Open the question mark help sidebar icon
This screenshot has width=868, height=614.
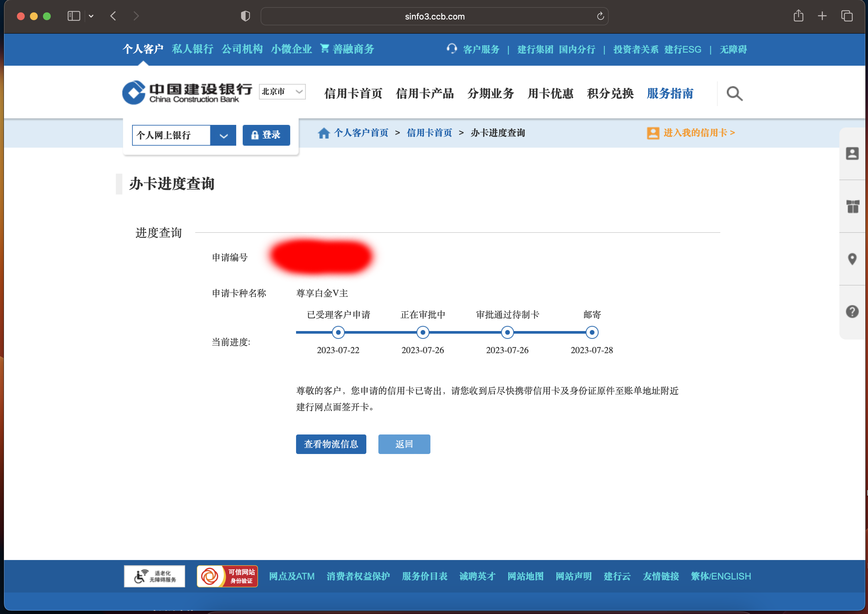852,312
